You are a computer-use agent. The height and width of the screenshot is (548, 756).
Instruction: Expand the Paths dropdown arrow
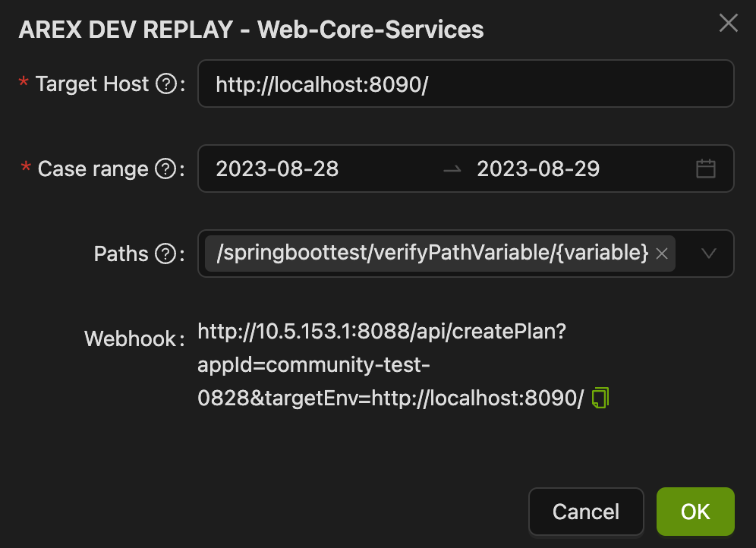709,254
